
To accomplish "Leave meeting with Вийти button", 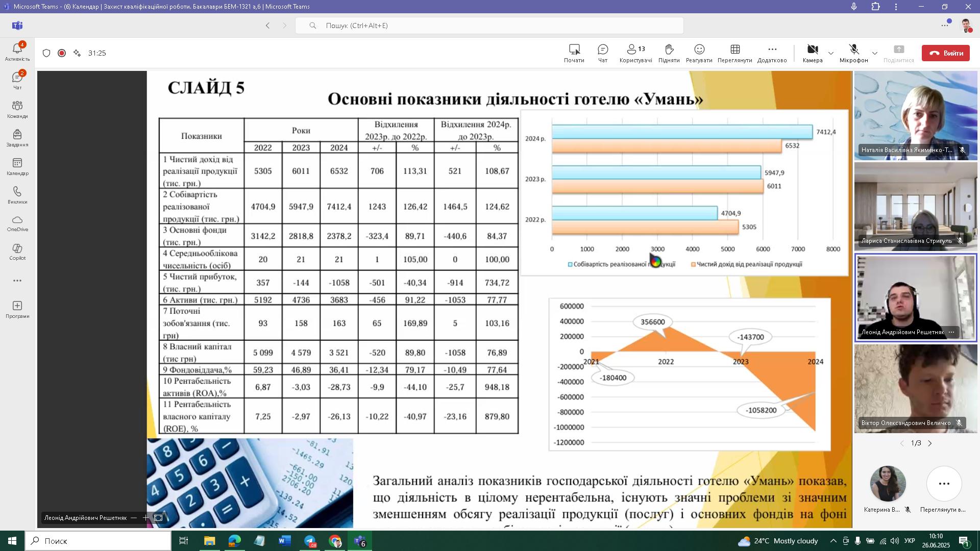I will pos(945,53).
